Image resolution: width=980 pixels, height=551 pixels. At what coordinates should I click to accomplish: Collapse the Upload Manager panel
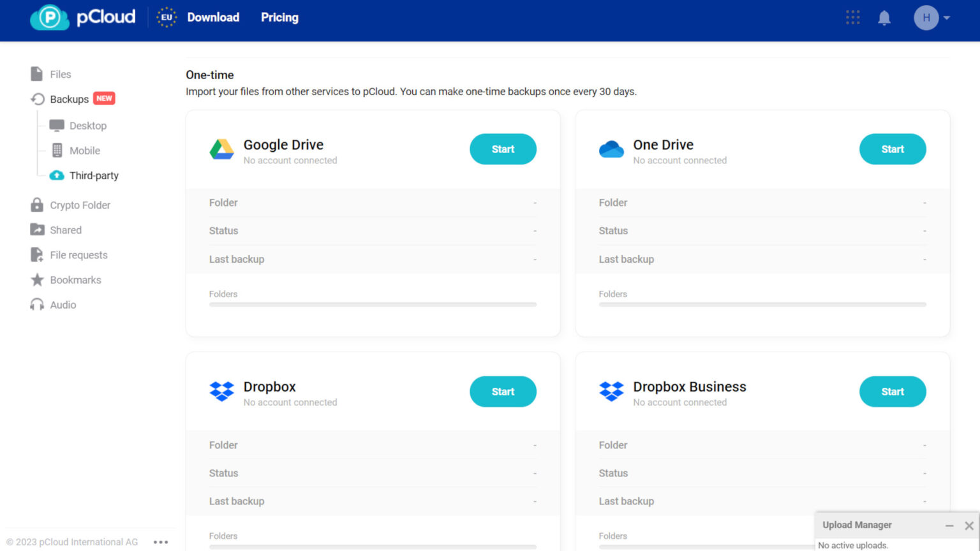(950, 525)
